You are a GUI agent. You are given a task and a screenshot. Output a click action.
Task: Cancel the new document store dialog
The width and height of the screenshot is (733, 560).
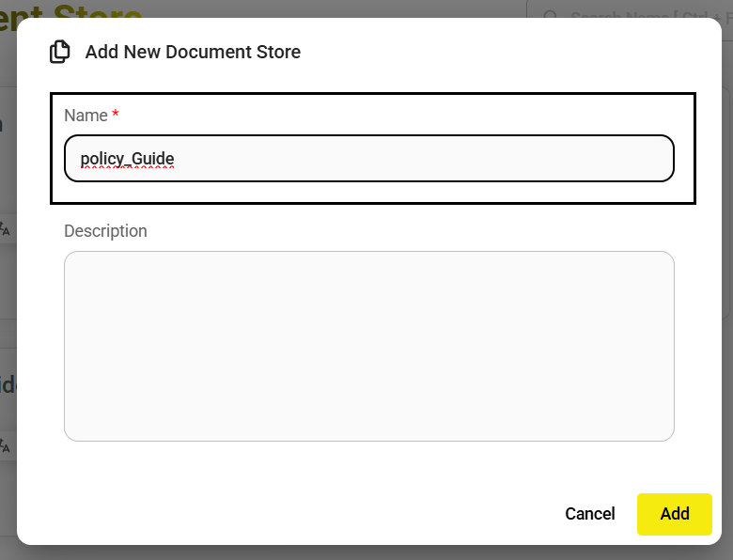(589, 514)
